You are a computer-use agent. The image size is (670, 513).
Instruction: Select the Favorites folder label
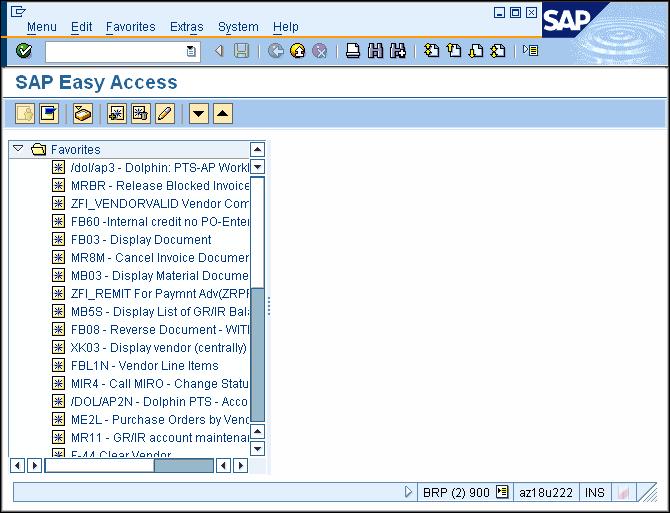point(76,150)
